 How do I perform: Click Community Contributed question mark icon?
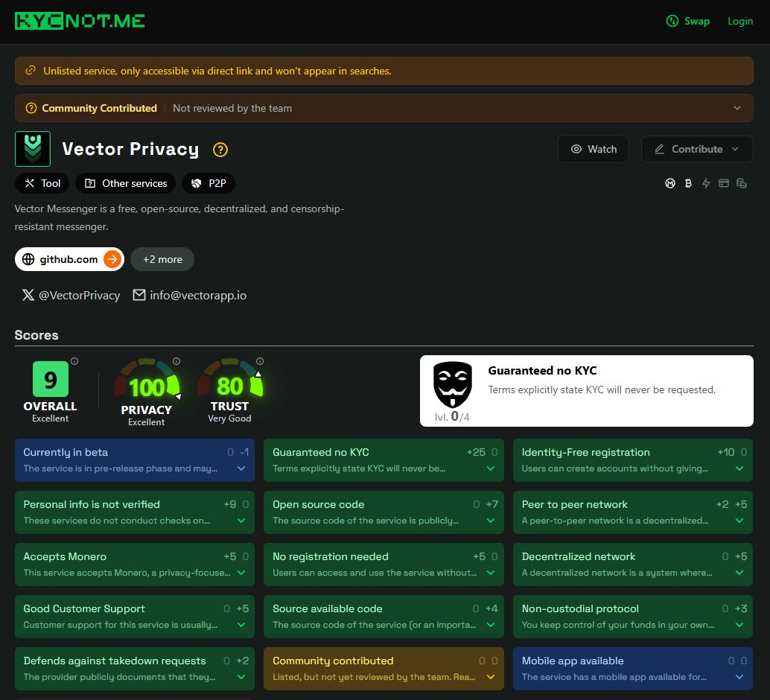(31, 108)
